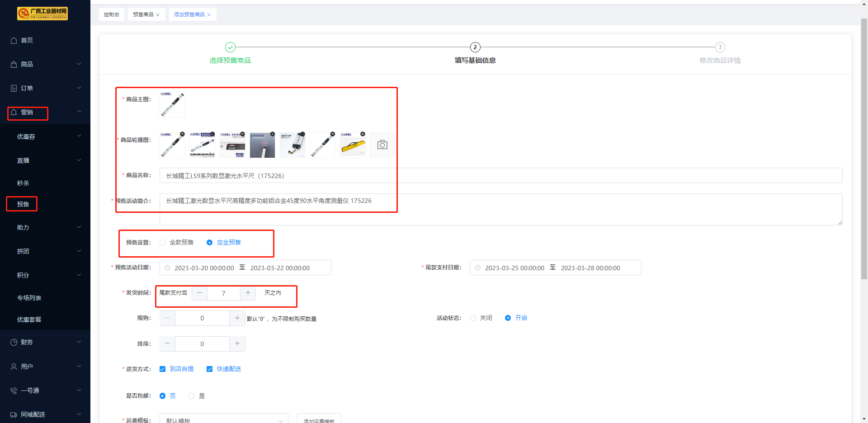Set 活动状态 to 关闭

473,318
